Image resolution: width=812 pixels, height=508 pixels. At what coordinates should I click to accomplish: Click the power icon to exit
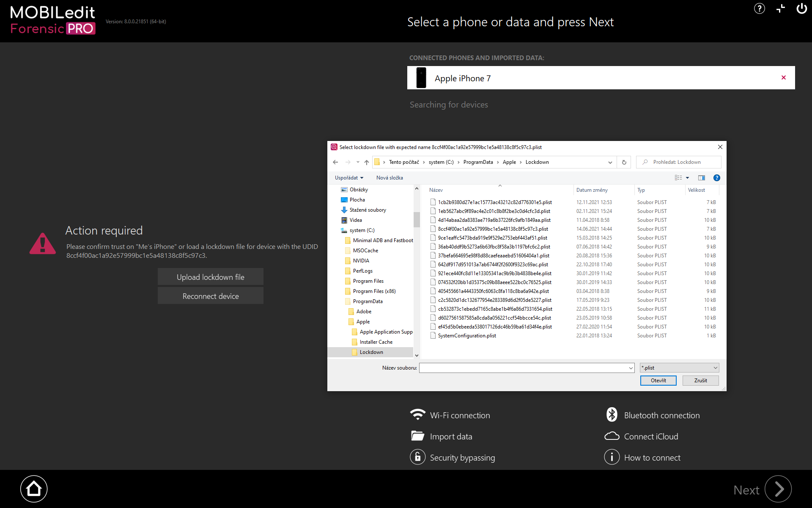(x=801, y=8)
